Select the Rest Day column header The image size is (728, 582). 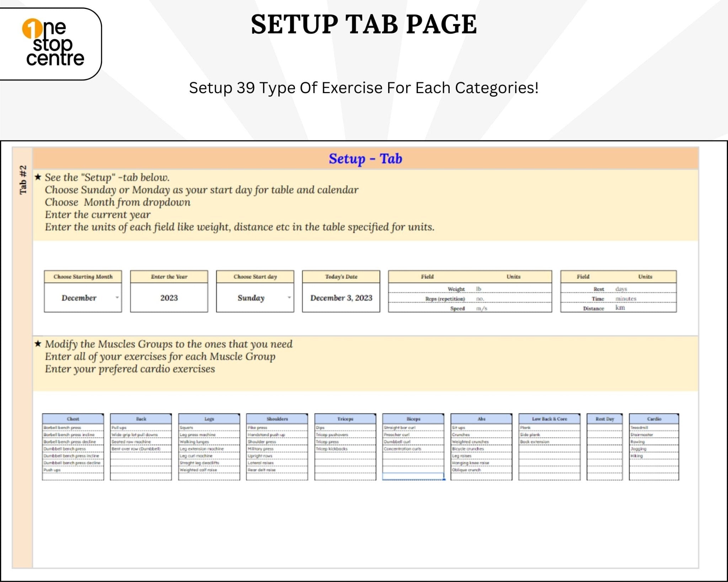(604, 419)
